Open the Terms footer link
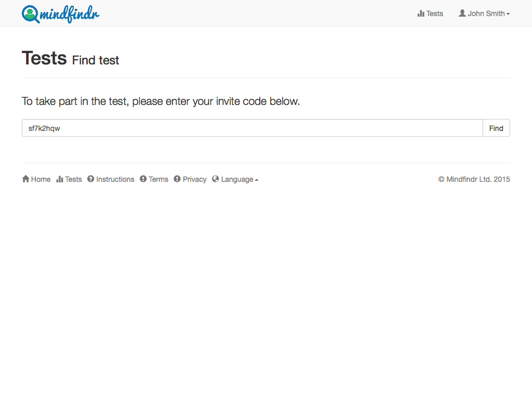 tap(154, 179)
